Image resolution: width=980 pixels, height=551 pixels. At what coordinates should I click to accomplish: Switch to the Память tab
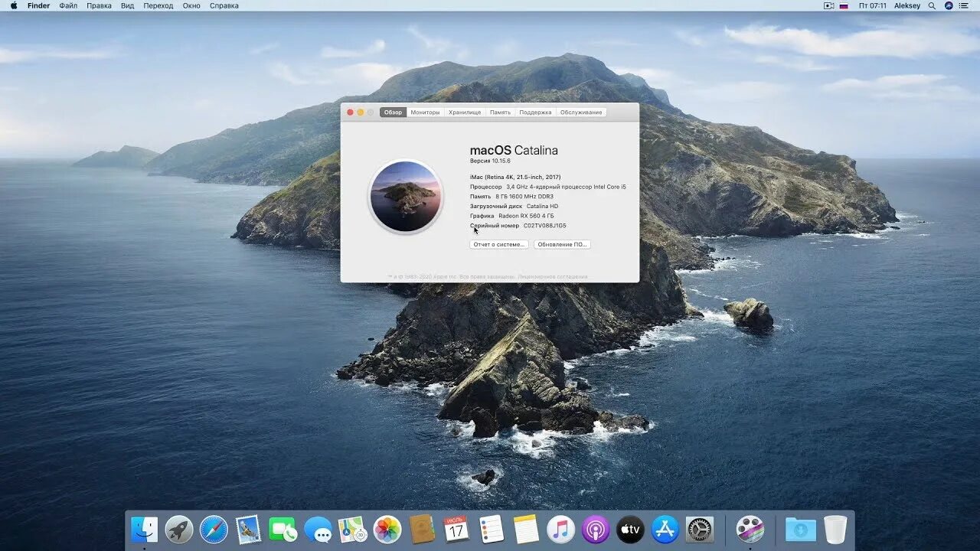(x=500, y=112)
